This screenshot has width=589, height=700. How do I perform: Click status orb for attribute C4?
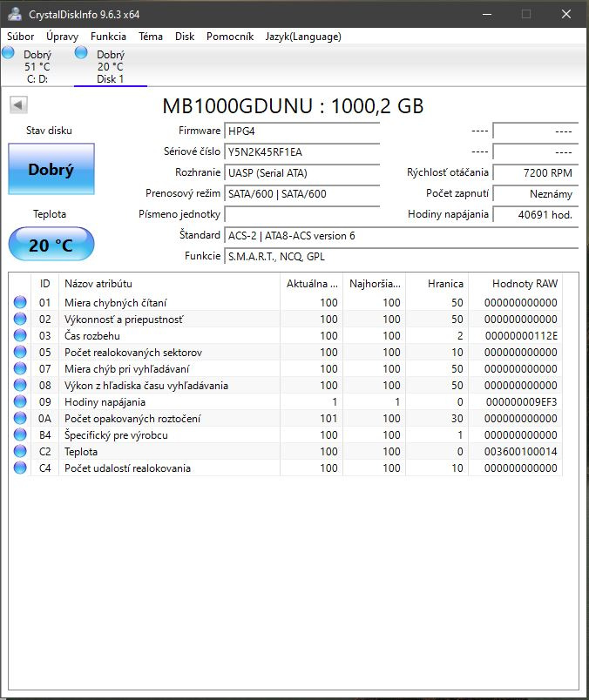(x=20, y=468)
